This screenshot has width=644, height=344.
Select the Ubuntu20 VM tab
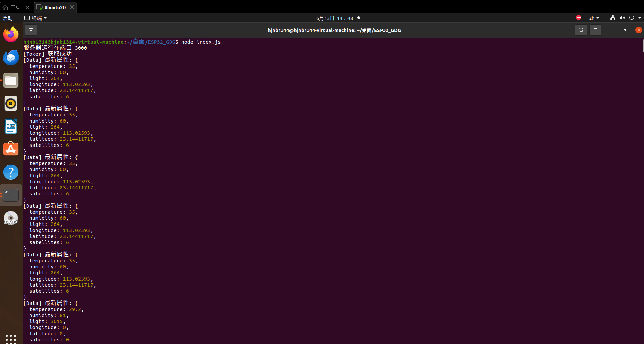[54, 7]
